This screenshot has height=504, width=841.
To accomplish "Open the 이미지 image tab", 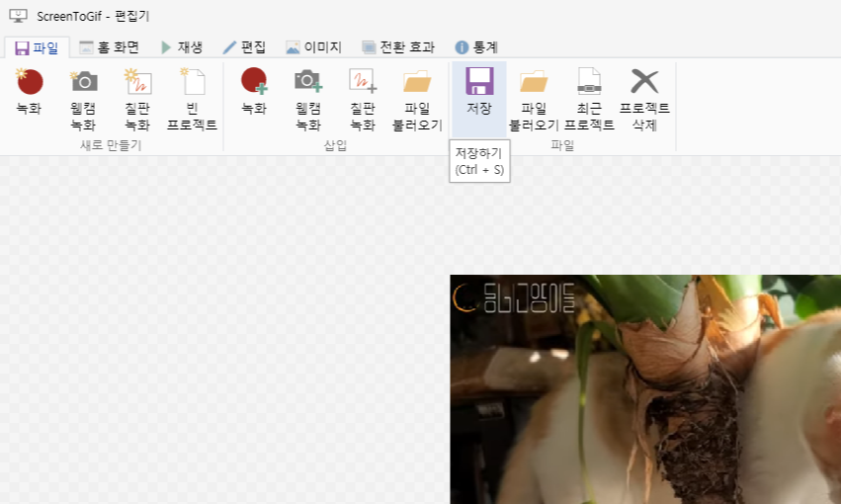I will [x=314, y=47].
